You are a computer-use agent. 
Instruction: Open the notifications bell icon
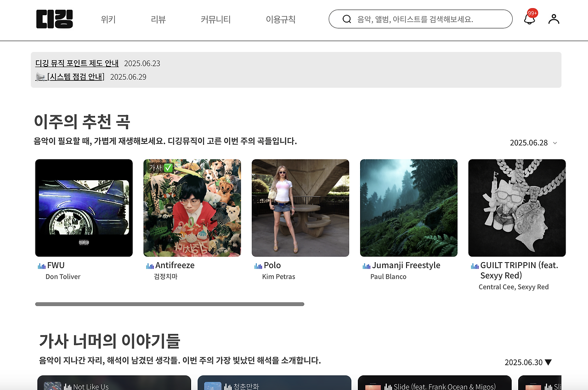530,19
